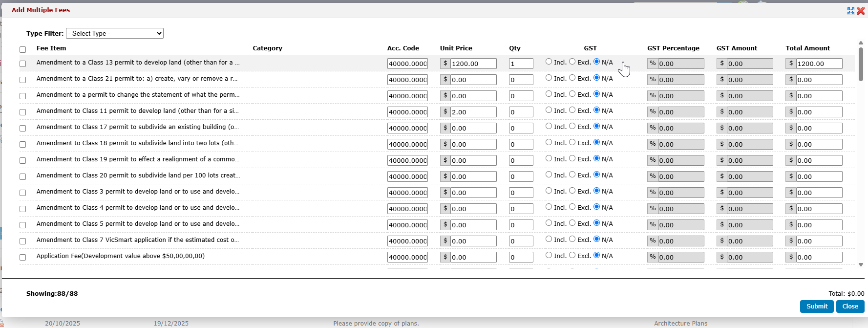Check the Class 7 VicSmart application row
868x328 pixels.
(22, 241)
